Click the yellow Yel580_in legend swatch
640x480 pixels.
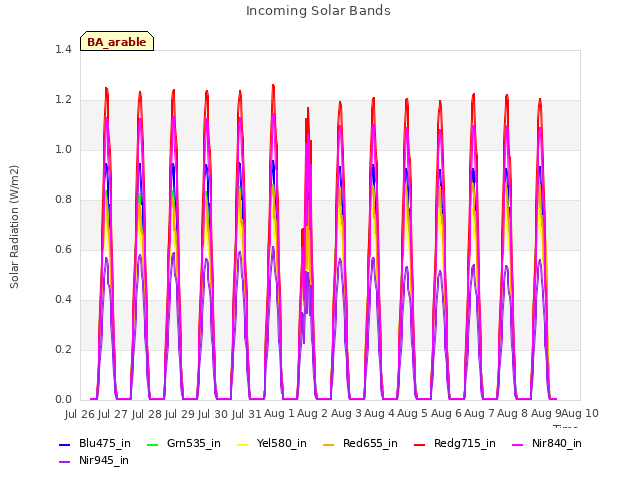click(242, 444)
